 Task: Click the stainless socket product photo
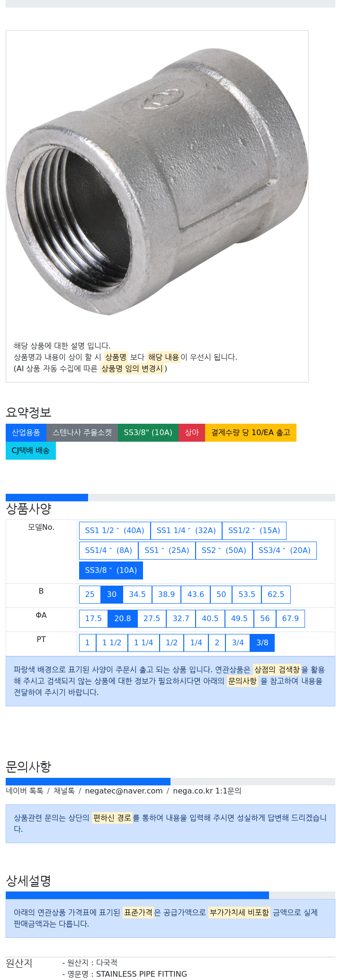[x=157, y=182]
